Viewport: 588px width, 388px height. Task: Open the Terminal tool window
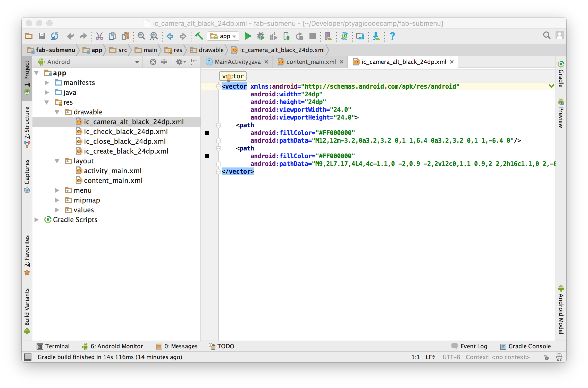click(53, 346)
